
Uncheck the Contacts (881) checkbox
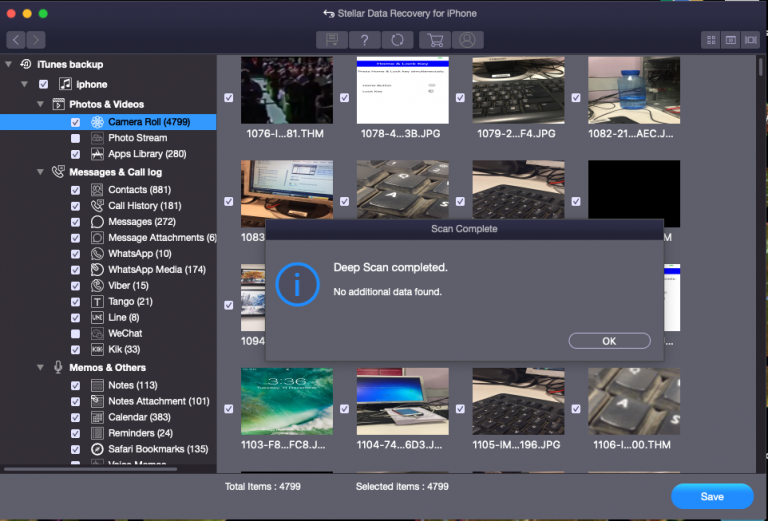[75, 190]
